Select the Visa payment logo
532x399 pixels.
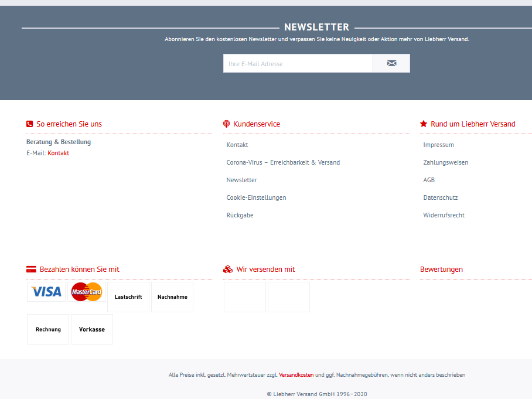coord(46,292)
